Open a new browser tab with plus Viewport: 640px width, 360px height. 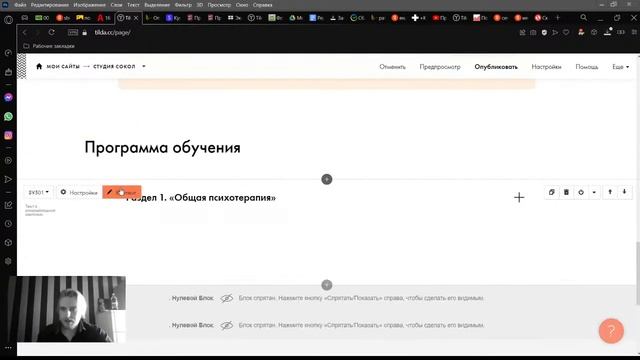pos(558,18)
